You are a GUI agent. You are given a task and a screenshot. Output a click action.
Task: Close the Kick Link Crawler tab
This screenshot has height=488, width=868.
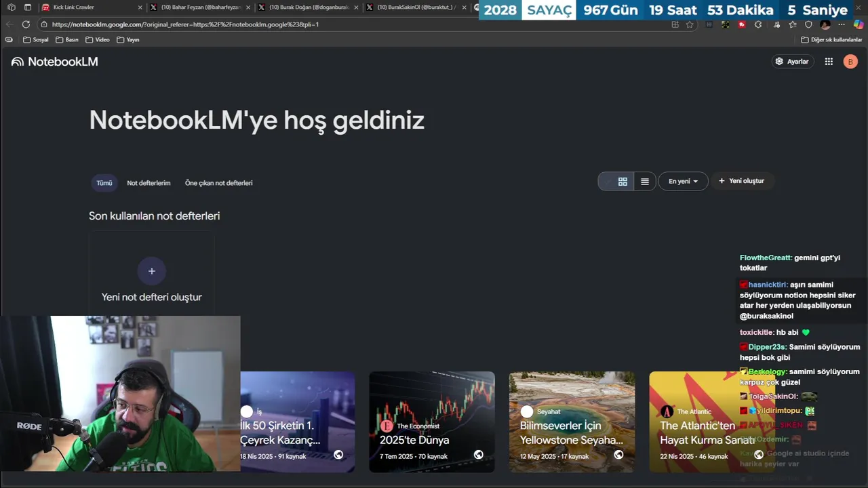point(140,7)
